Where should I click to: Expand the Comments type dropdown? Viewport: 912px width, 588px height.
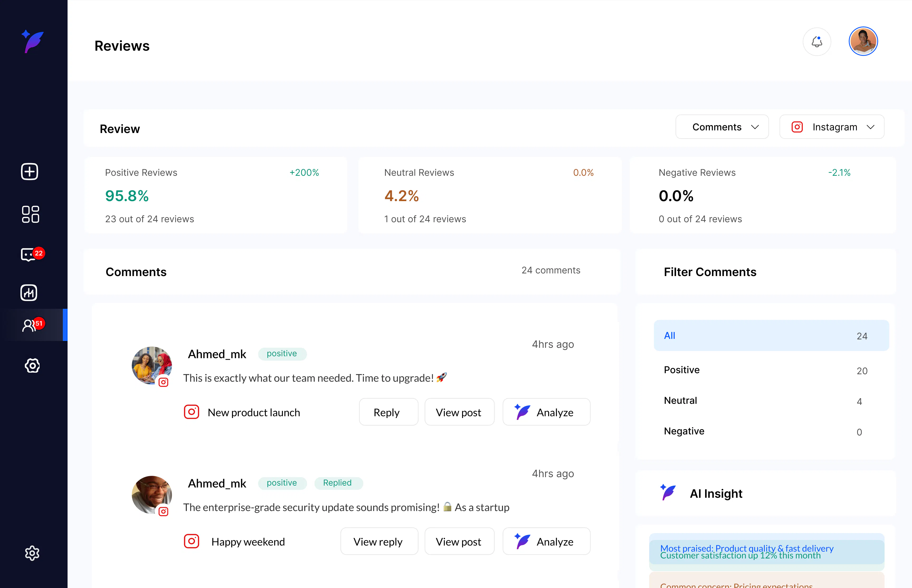click(722, 127)
